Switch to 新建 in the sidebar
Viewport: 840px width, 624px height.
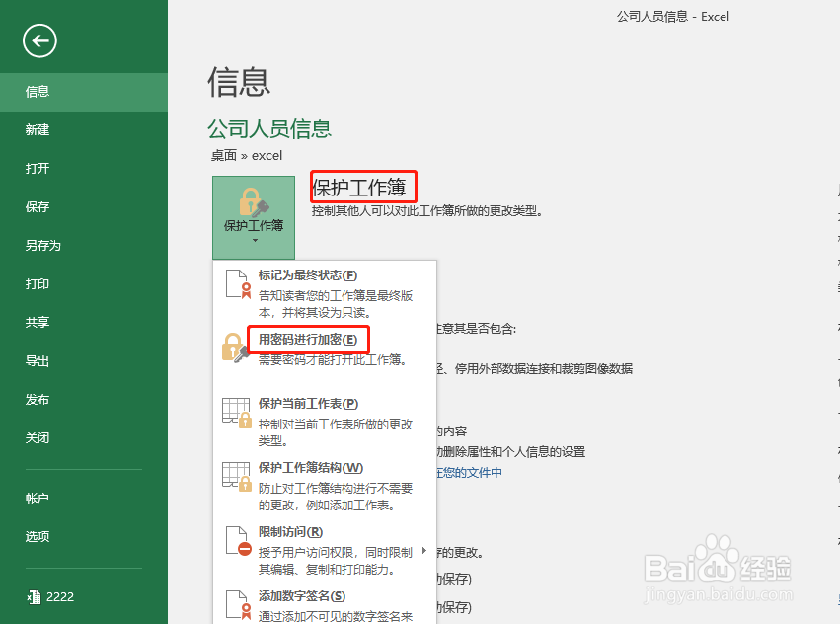[38, 129]
